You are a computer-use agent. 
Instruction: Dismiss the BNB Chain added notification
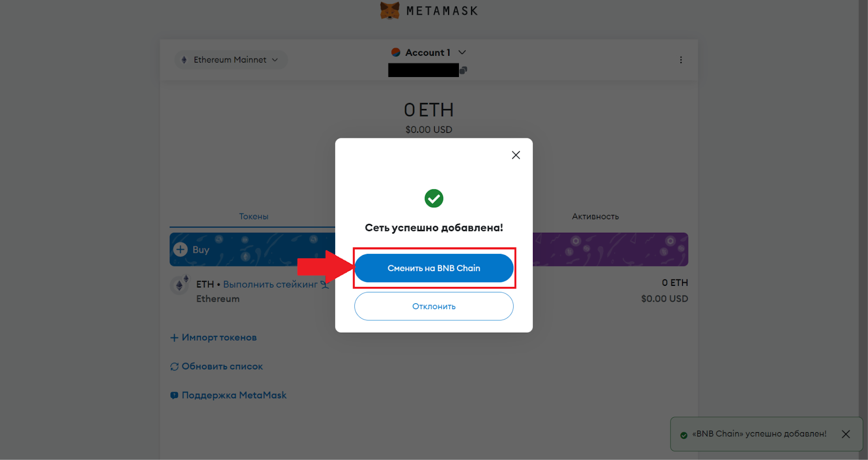[846, 434]
